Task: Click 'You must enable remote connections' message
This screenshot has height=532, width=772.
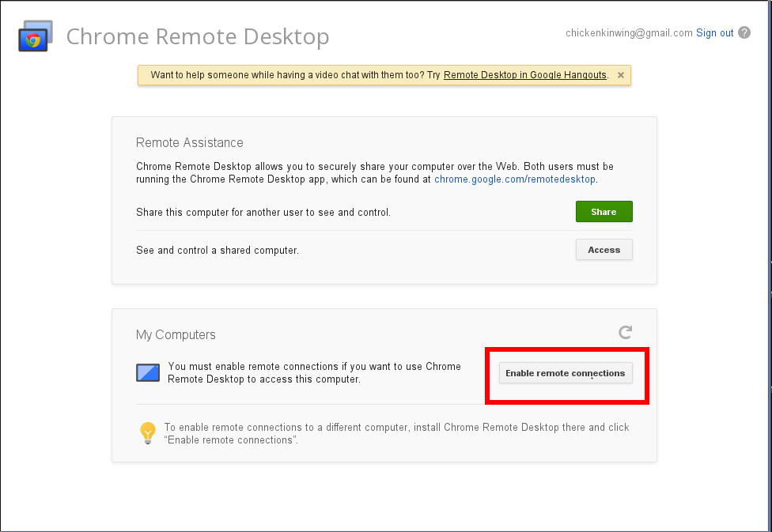Action: [x=314, y=372]
